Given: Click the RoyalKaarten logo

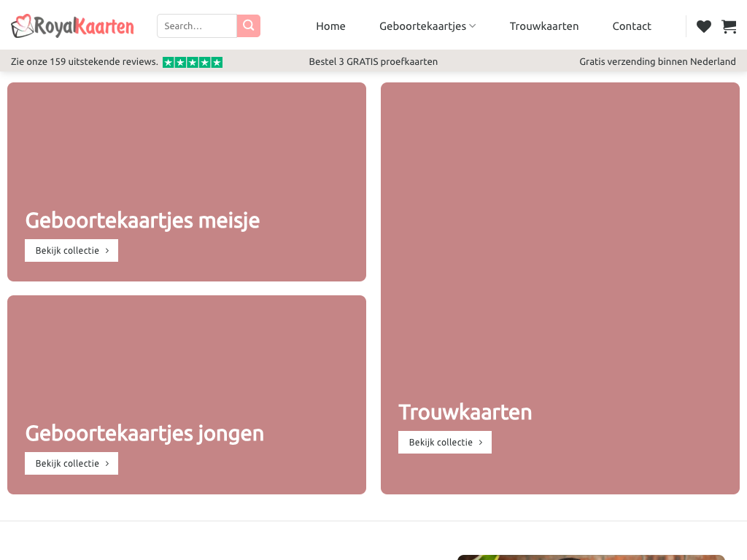Looking at the screenshot, I should (x=72, y=26).
